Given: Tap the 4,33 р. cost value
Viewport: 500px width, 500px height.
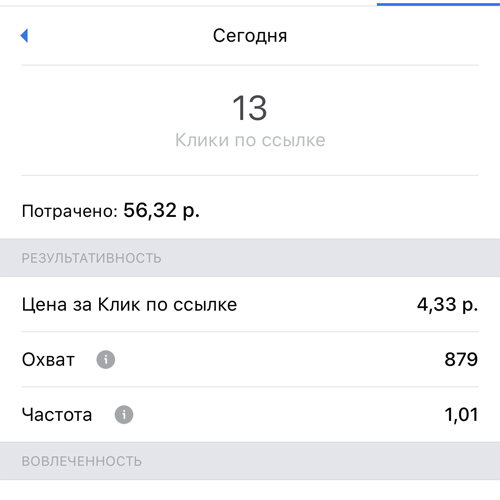Looking at the screenshot, I should pos(447,305).
